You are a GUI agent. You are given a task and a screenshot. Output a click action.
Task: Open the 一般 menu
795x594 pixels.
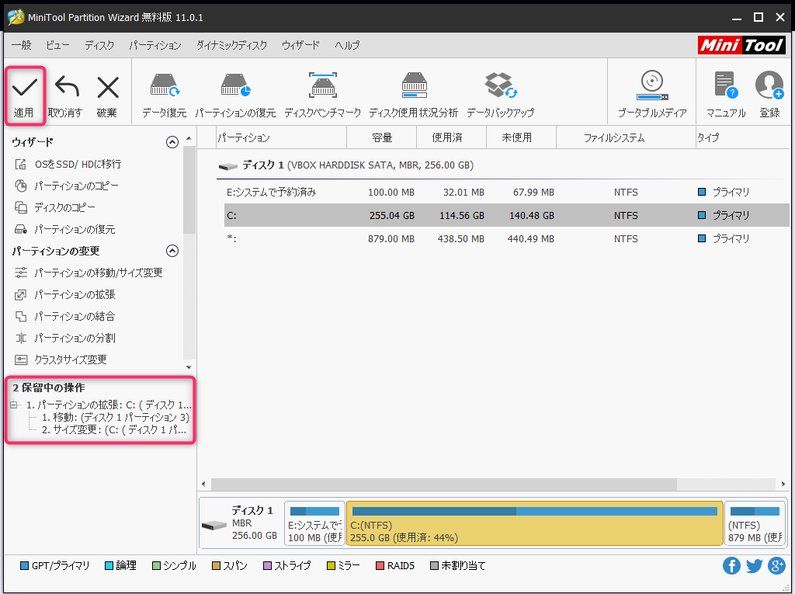[x=21, y=45]
